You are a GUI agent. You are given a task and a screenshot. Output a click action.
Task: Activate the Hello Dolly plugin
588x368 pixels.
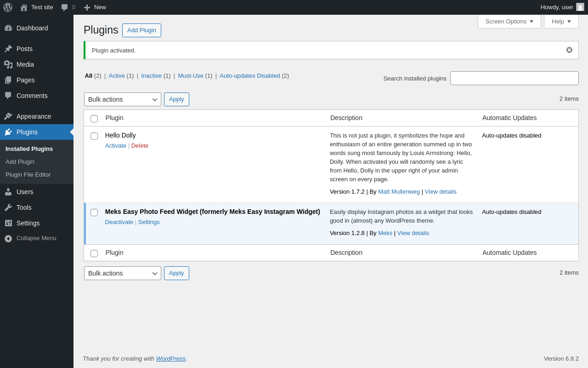(x=116, y=146)
